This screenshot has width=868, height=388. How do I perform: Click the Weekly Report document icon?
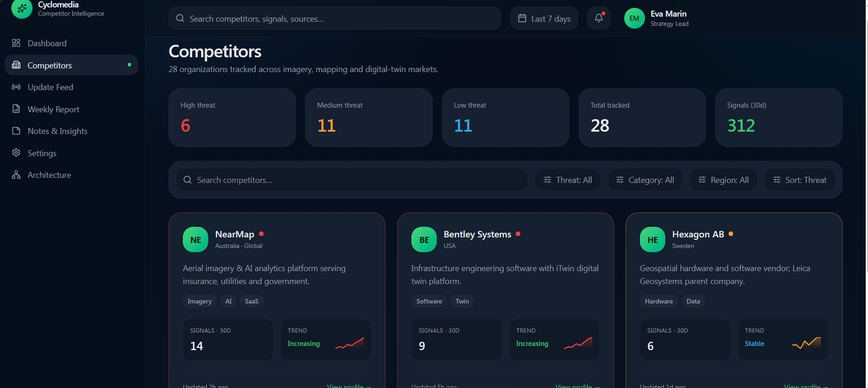pos(16,109)
